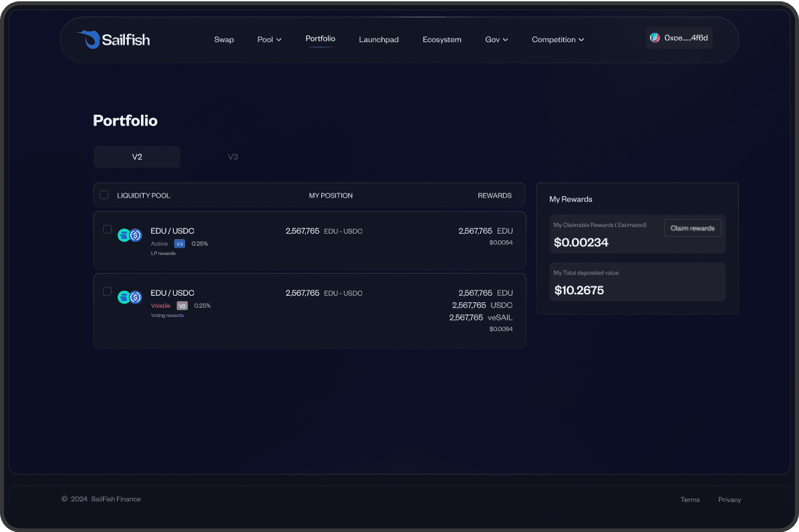Toggle the select-all checkbox in table header

click(x=104, y=195)
